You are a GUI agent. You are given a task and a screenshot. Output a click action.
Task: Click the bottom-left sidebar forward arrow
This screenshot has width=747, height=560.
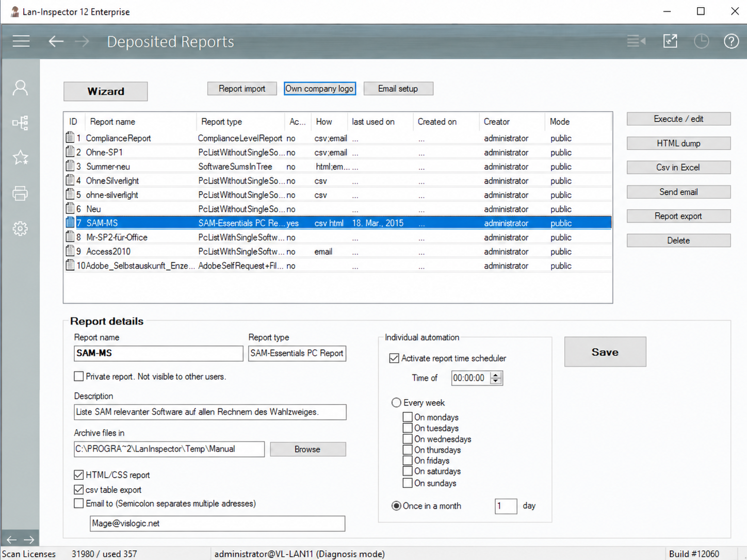29,539
